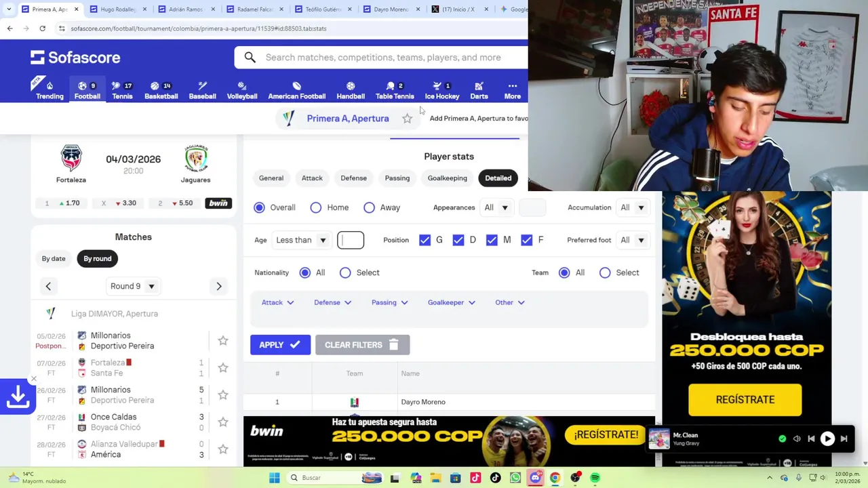Switch to General player stats tab
The width and height of the screenshot is (868, 488).
point(271,178)
